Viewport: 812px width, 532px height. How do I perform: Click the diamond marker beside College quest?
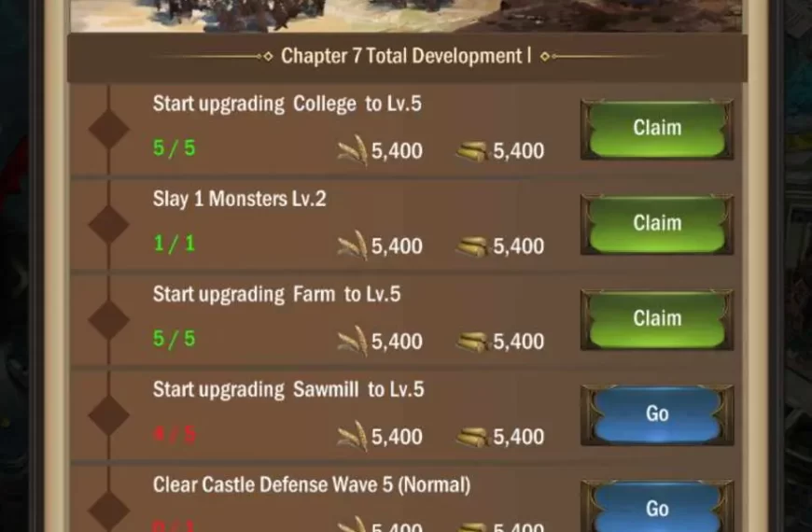pyautogui.click(x=109, y=129)
